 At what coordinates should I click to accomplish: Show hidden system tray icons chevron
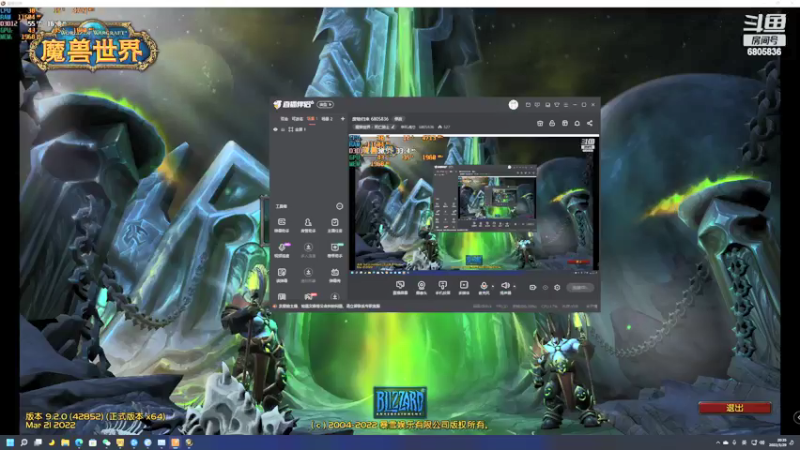tap(718, 442)
